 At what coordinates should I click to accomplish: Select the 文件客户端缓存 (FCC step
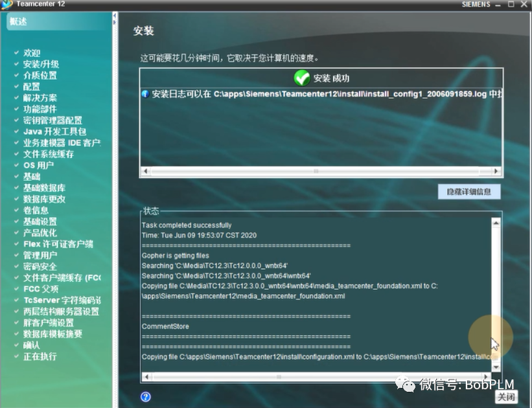click(x=62, y=278)
